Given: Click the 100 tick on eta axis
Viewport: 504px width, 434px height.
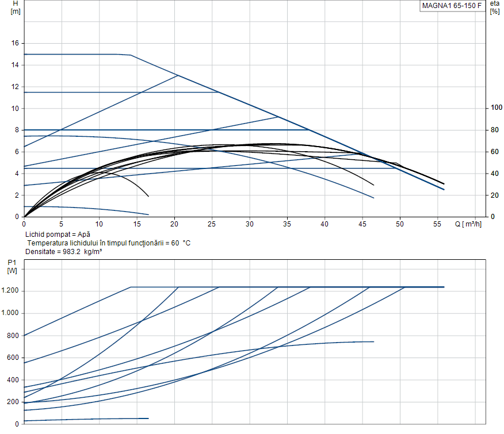Looking at the screenshot, I should [x=497, y=109].
